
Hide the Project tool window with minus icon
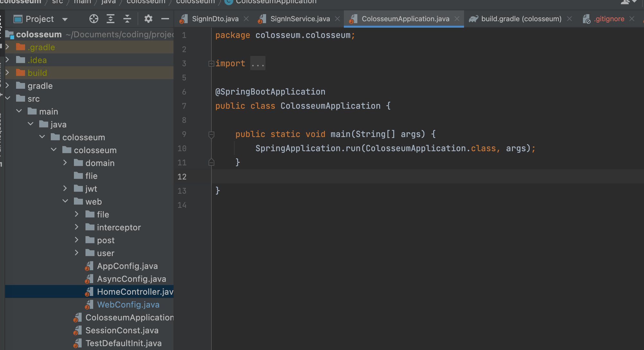tap(165, 19)
